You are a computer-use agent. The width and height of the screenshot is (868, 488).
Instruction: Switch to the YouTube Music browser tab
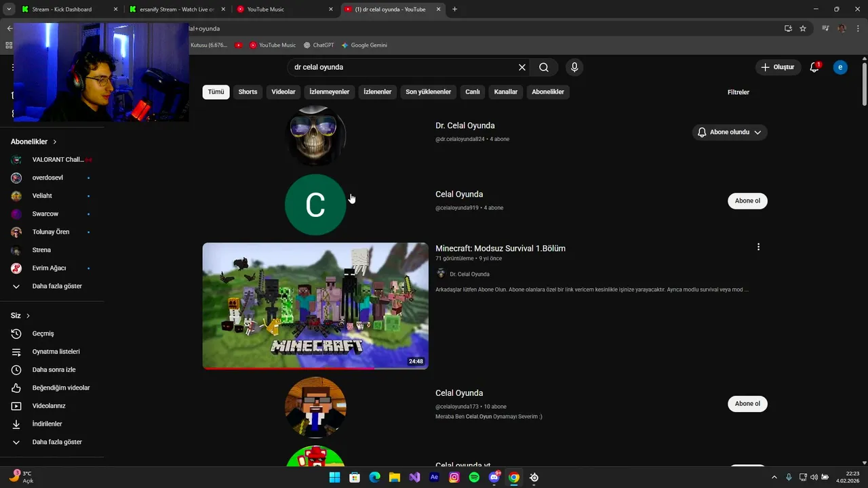pos(285,9)
